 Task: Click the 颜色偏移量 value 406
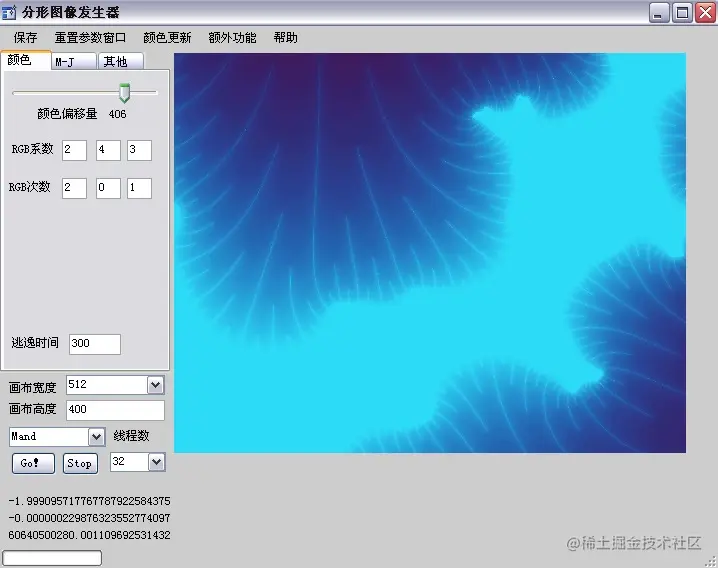click(x=118, y=114)
